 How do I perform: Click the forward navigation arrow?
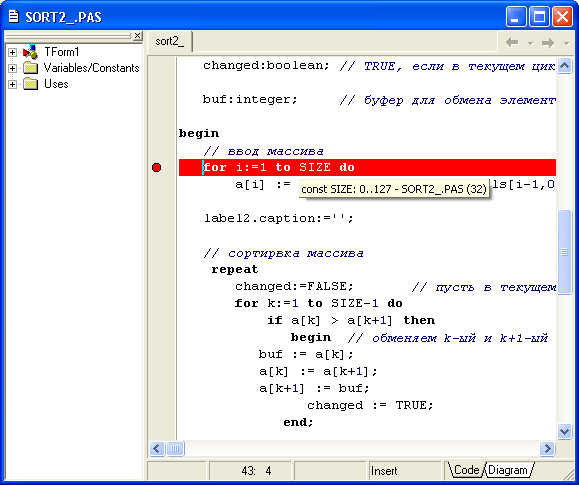[548, 43]
